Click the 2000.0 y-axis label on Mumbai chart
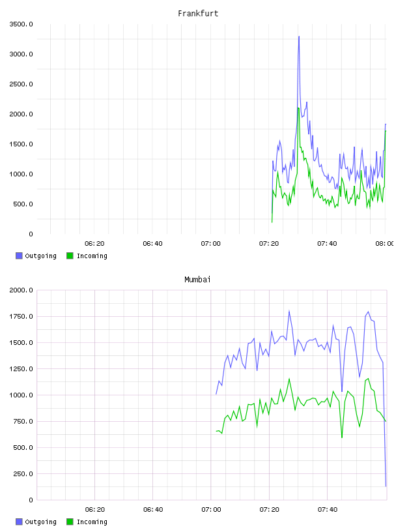Viewport: 396px width, 532px height. click(21, 290)
